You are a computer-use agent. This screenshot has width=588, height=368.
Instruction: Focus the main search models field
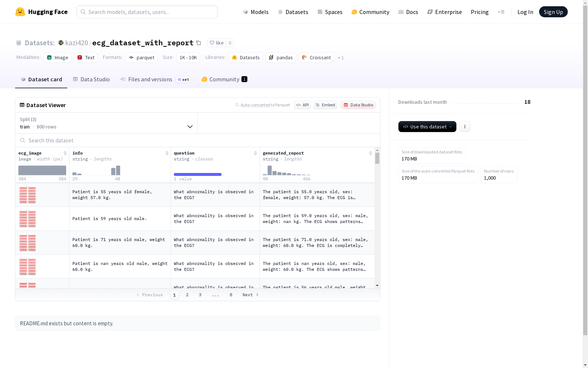[147, 12]
